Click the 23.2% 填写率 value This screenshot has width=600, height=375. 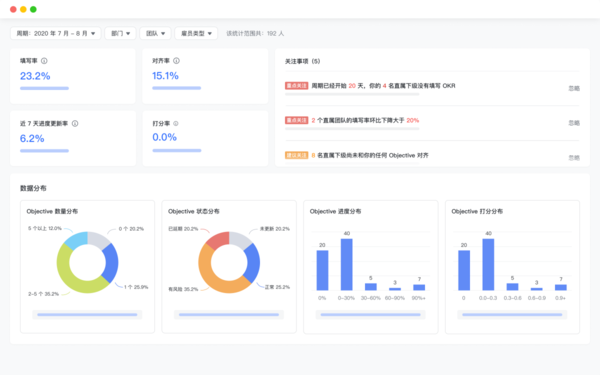pos(35,76)
